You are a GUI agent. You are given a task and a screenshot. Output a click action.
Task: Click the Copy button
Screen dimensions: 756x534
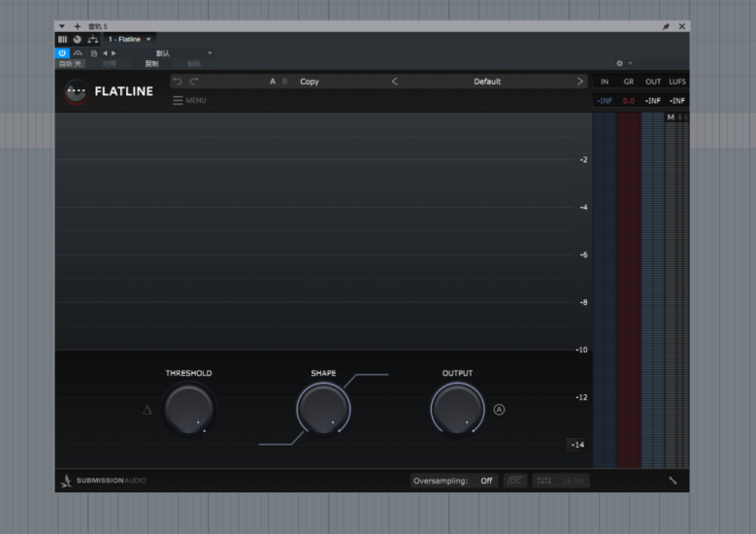coord(310,82)
